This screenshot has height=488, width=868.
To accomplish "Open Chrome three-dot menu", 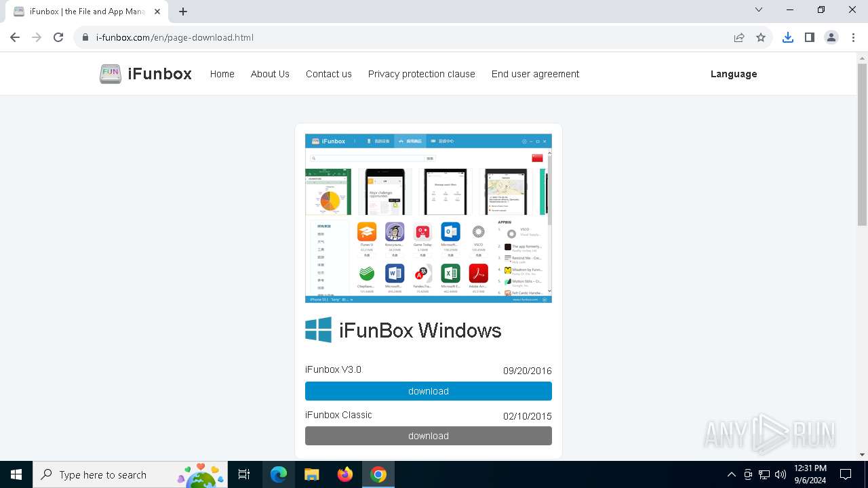I will point(853,37).
